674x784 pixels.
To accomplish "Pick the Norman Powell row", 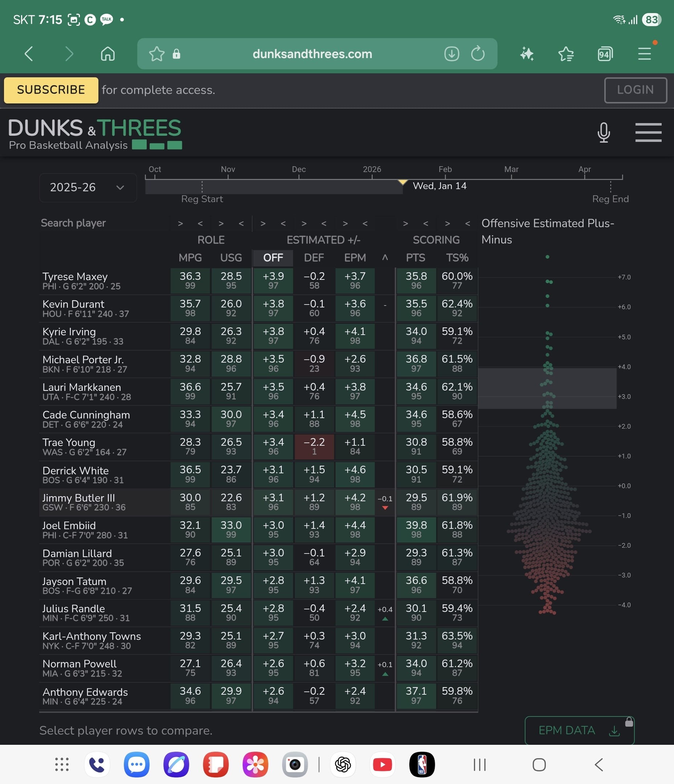I will (259, 668).
